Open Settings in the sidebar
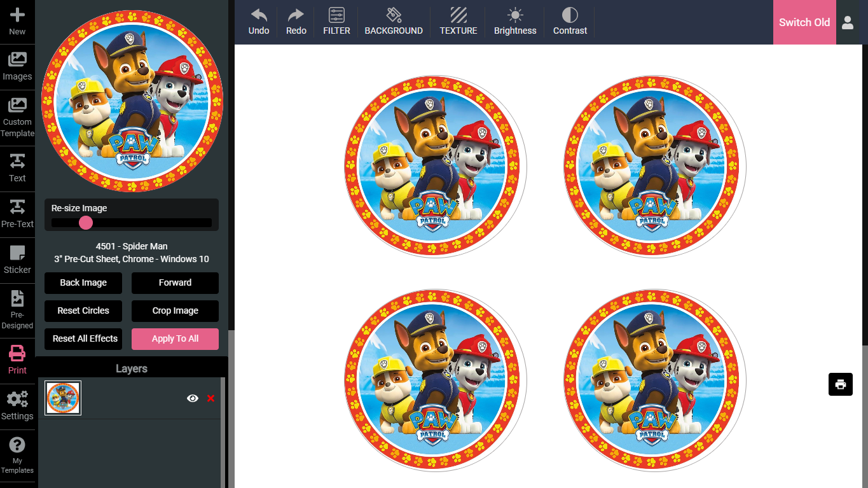 click(17, 405)
